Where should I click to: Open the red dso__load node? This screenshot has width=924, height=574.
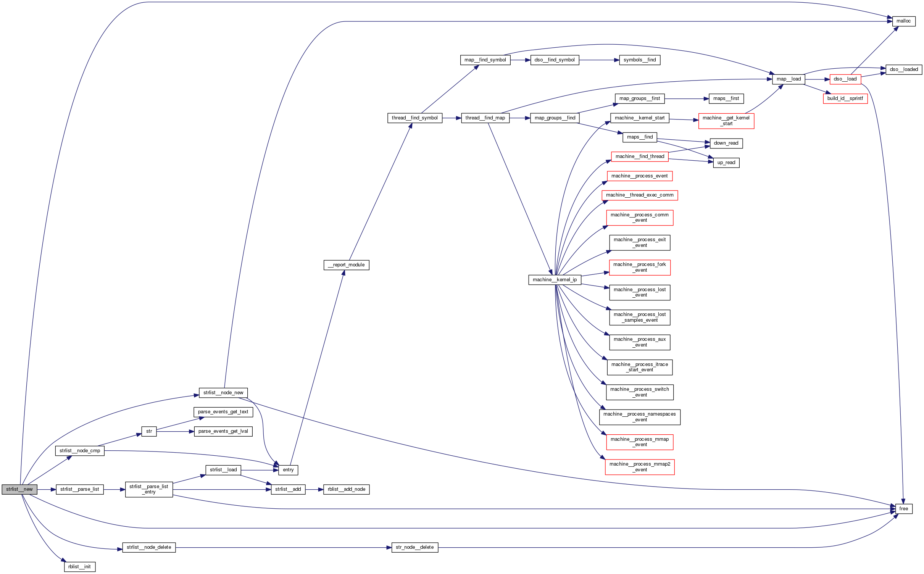[845, 79]
